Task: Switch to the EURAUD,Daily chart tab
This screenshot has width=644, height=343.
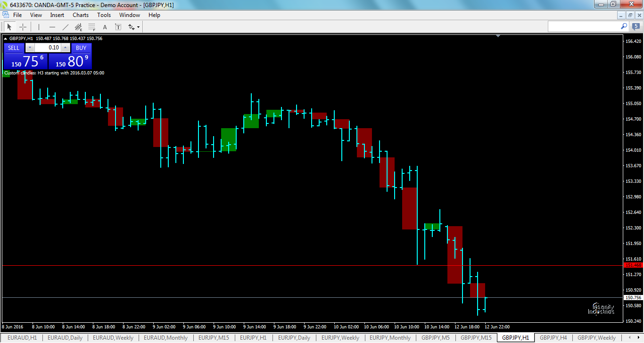Action: (x=65, y=338)
